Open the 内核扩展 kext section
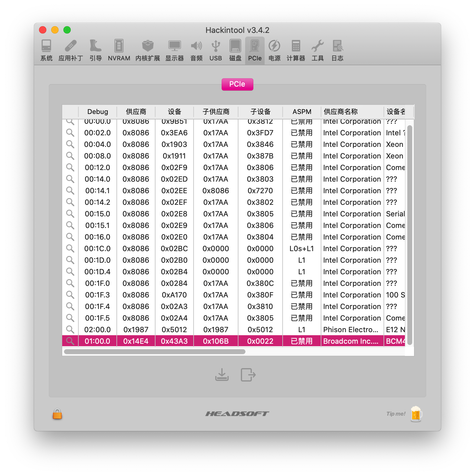Viewport: 475px width, 476px height. 148,50
